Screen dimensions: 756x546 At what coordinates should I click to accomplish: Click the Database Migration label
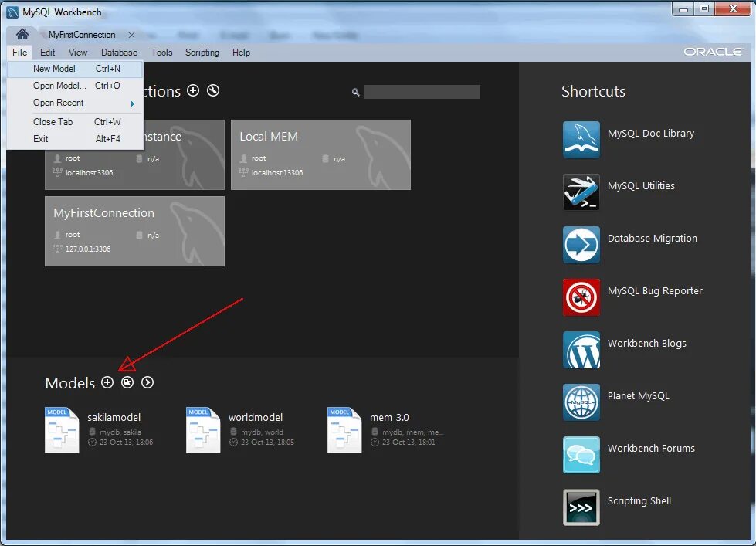click(x=653, y=239)
